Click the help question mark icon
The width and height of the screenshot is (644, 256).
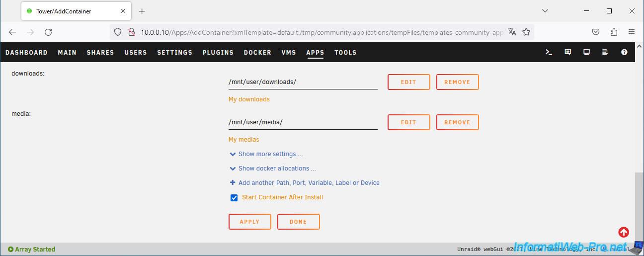coord(624,52)
